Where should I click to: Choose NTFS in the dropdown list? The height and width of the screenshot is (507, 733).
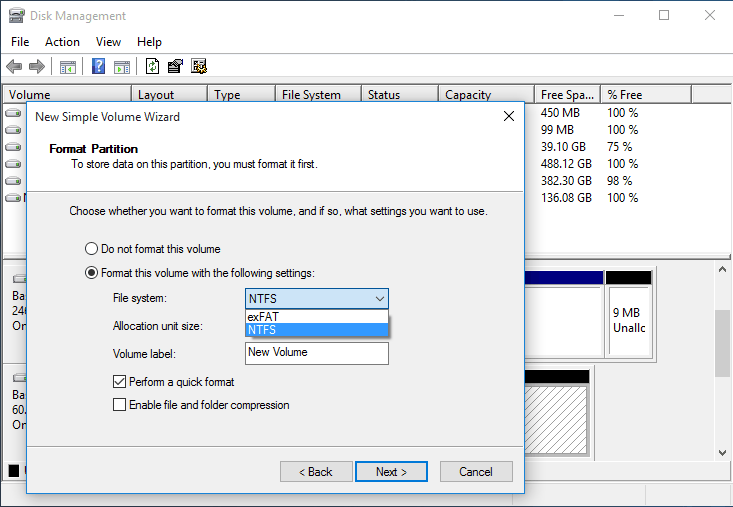(316, 330)
